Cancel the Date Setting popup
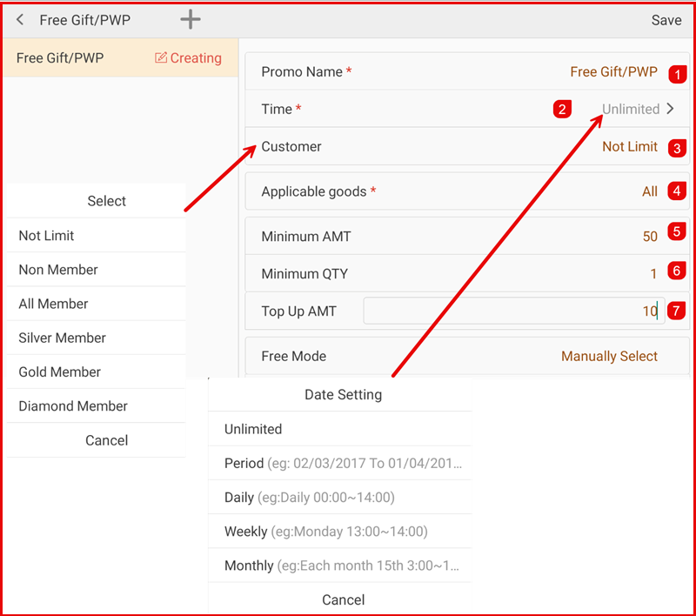Viewport: 696px width, 616px height. click(343, 599)
